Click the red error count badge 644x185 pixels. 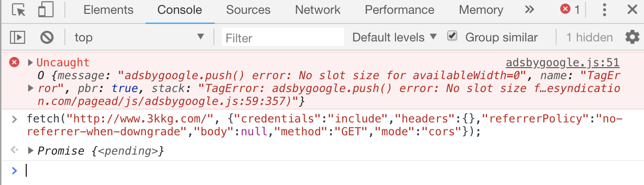pyautogui.click(x=570, y=10)
